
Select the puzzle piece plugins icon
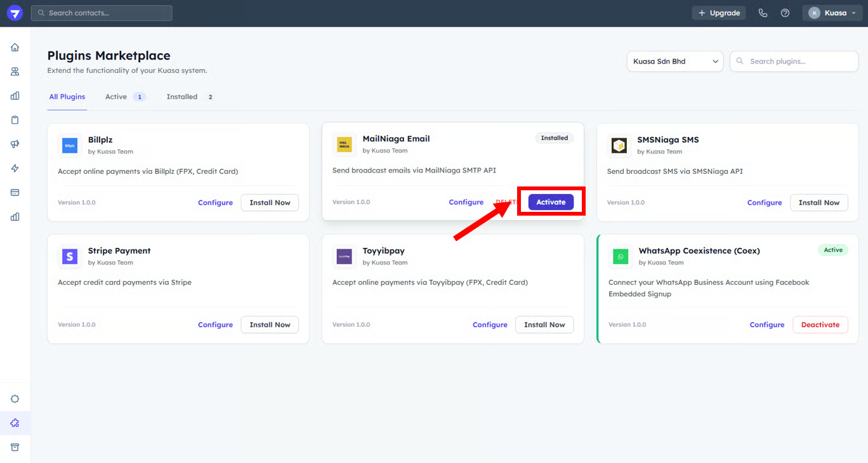pos(15,423)
